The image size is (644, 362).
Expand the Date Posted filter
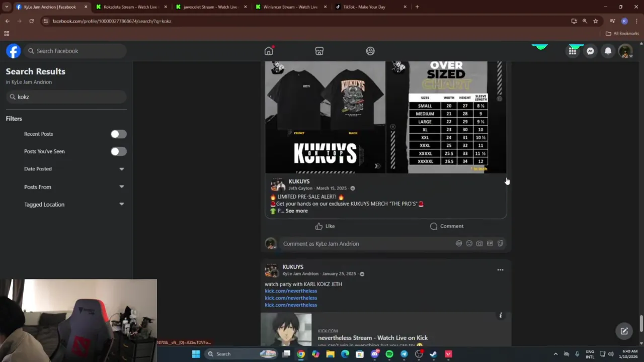(122, 169)
